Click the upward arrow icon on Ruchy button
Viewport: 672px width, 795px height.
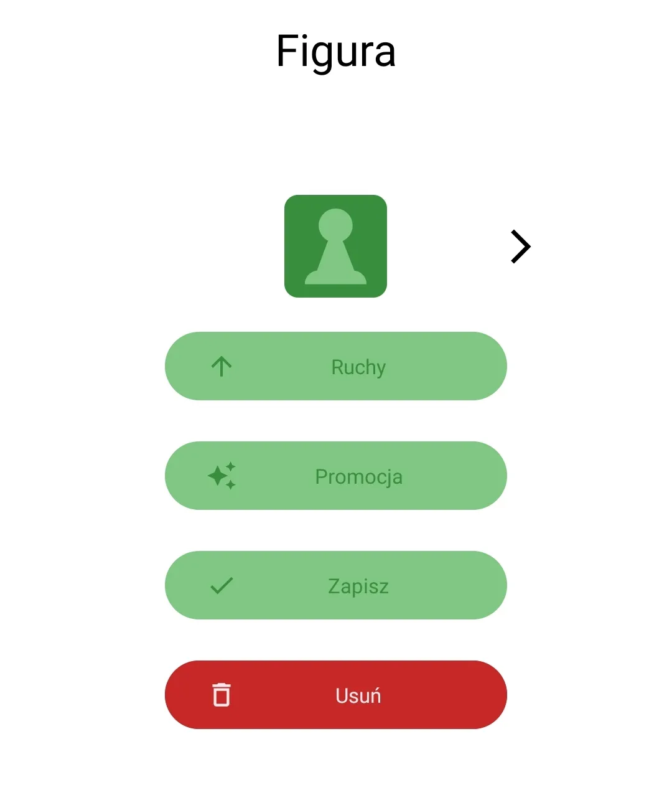pos(222,367)
